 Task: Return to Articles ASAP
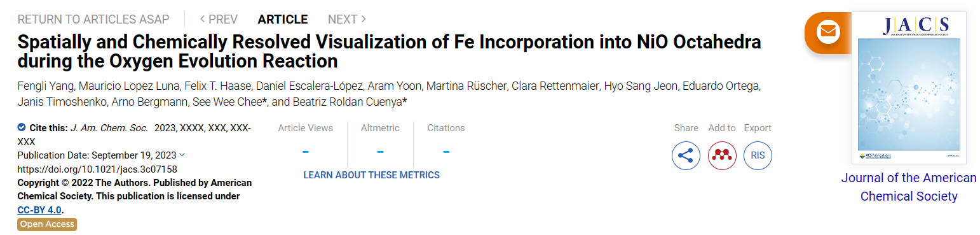[93, 19]
